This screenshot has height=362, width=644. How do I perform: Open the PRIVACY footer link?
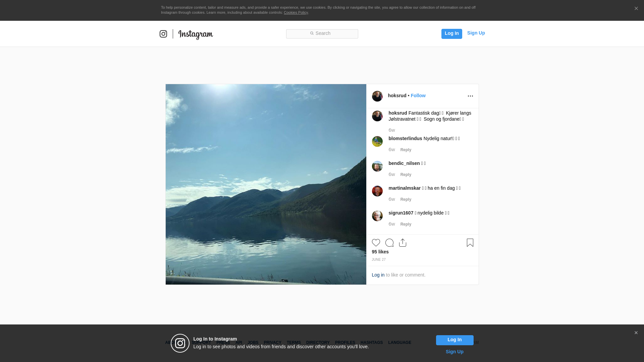tap(272, 343)
